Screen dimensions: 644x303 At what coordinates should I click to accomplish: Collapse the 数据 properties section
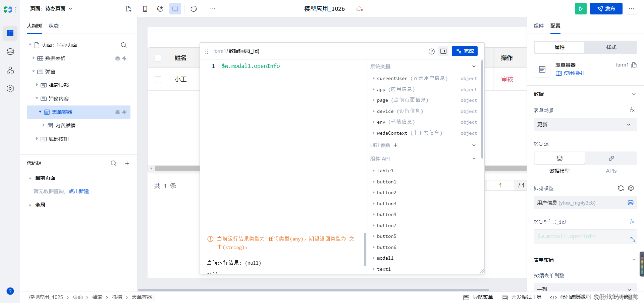click(x=634, y=94)
